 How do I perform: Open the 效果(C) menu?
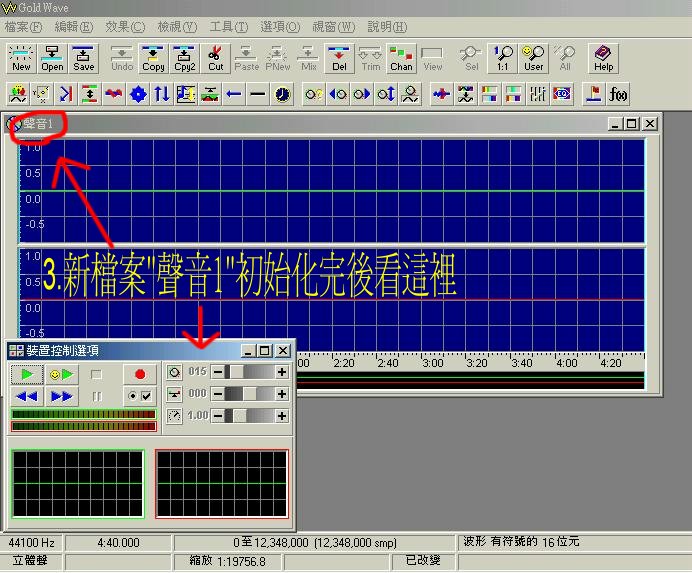point(125,26)
